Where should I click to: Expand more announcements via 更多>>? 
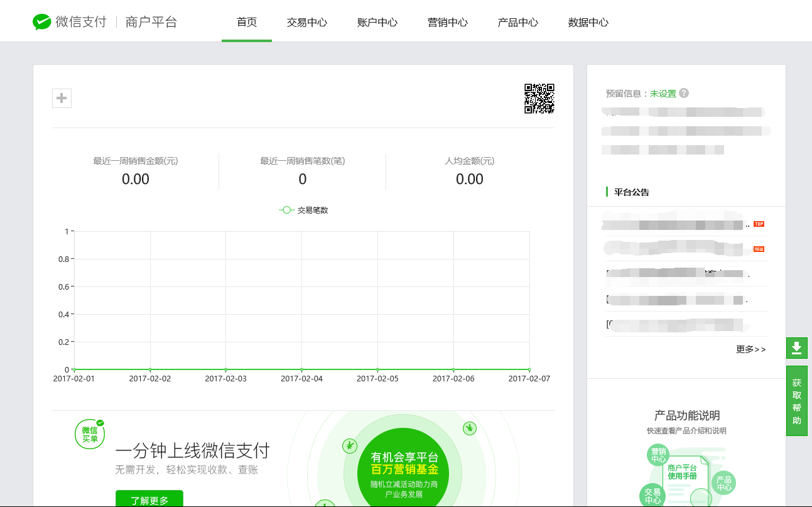point(750,349)
